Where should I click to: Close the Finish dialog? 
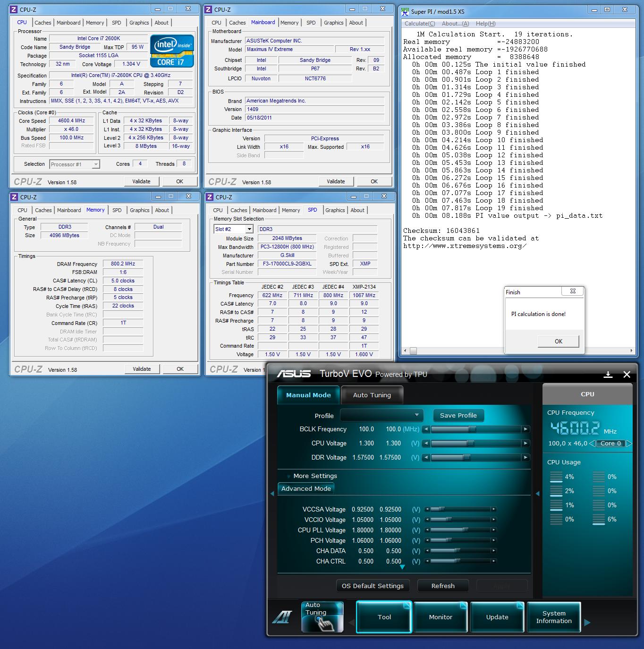coord(573,291)
